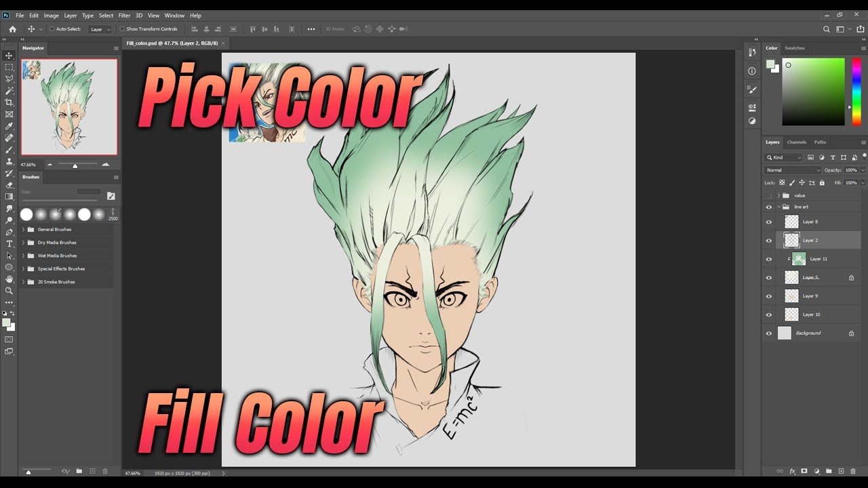The image size is (868, 488).
Task: Hide Layer 10 visibility
Action: coord(768,314)
